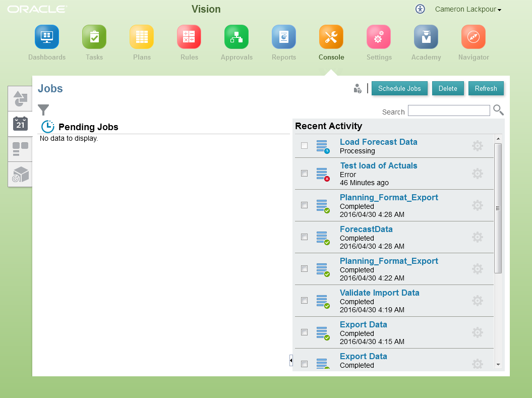Open gear actions for ForecastData

[478, 237]
